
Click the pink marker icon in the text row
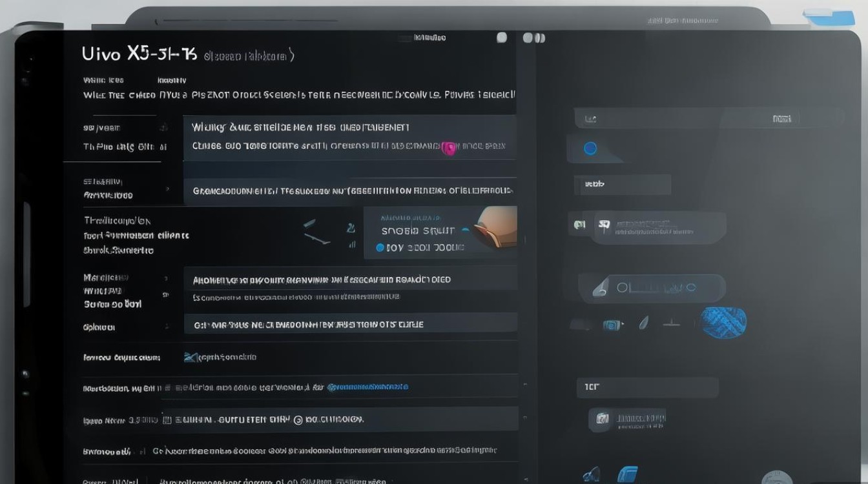[449, 148]
